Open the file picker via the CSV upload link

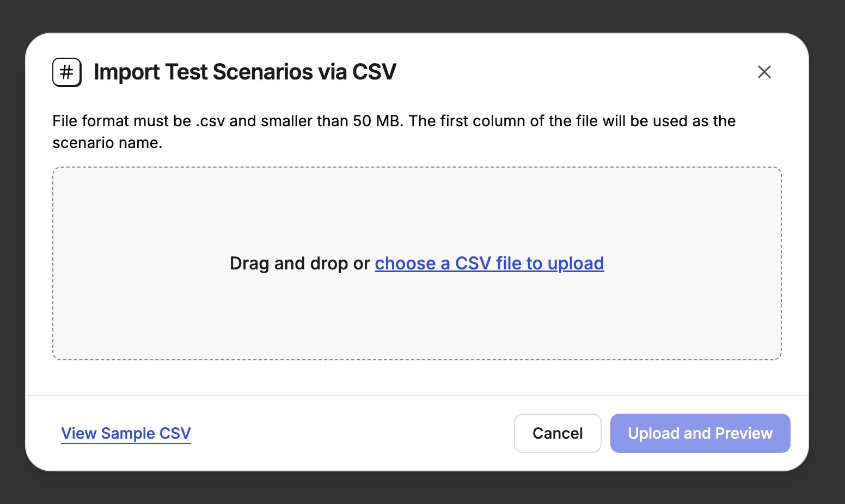489,263
